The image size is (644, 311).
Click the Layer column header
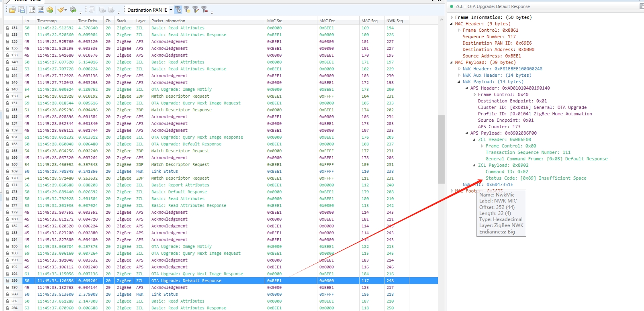click(141, 20)
